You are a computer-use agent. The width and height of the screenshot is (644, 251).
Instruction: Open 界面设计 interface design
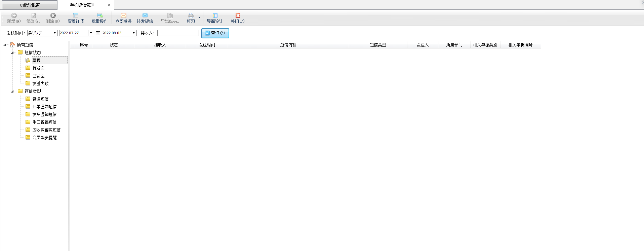(x=215, y=15)
